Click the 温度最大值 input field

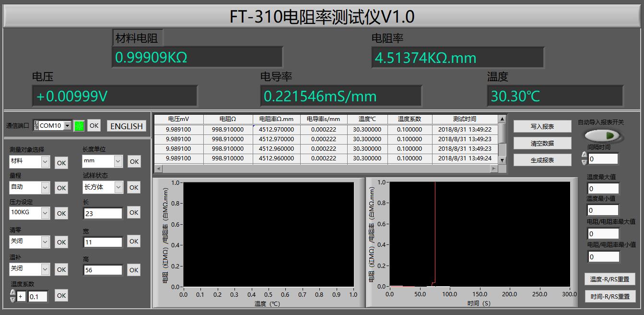click(x=603, y=189)
